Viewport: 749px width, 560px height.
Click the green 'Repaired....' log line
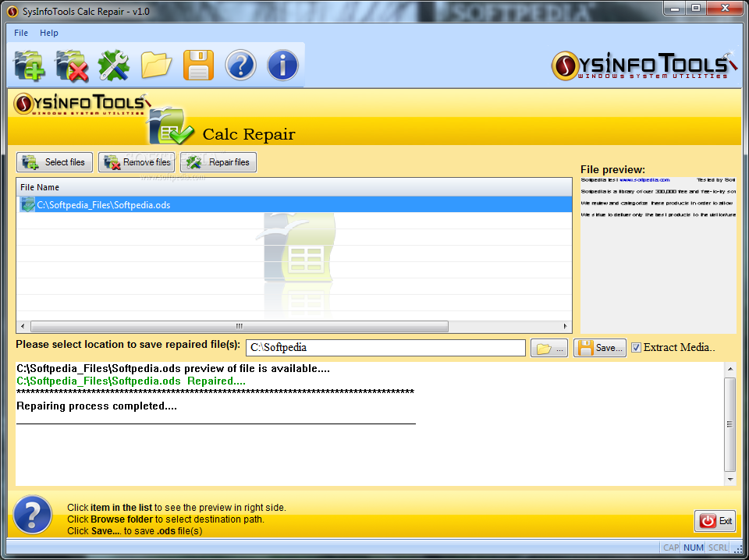(x=131, y=381)
